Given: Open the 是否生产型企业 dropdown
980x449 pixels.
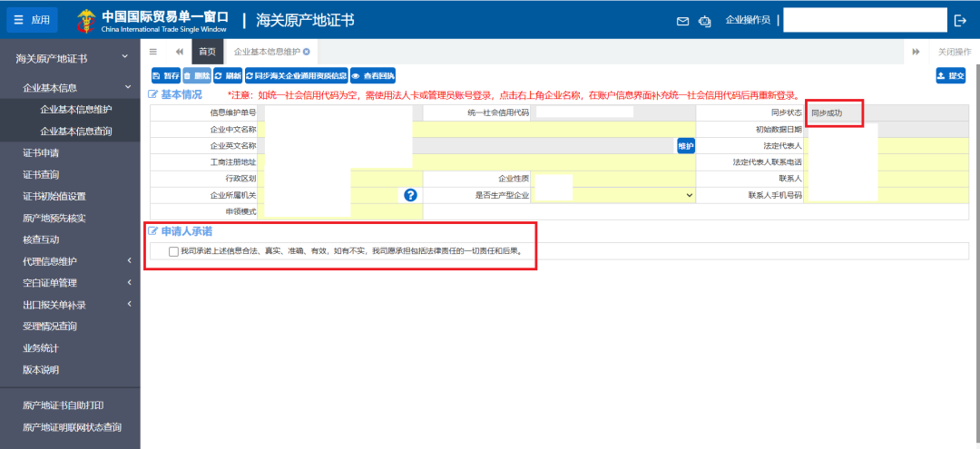Looking at the screenshot, I should 613,195.
